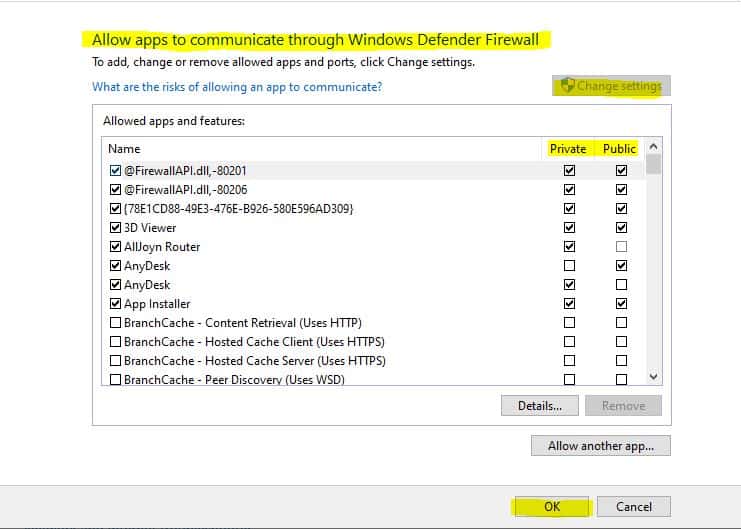Toggle Public for the {78E1CD88...} entry
This screenshot has width=741, height=529.
(x=621, y=208)
